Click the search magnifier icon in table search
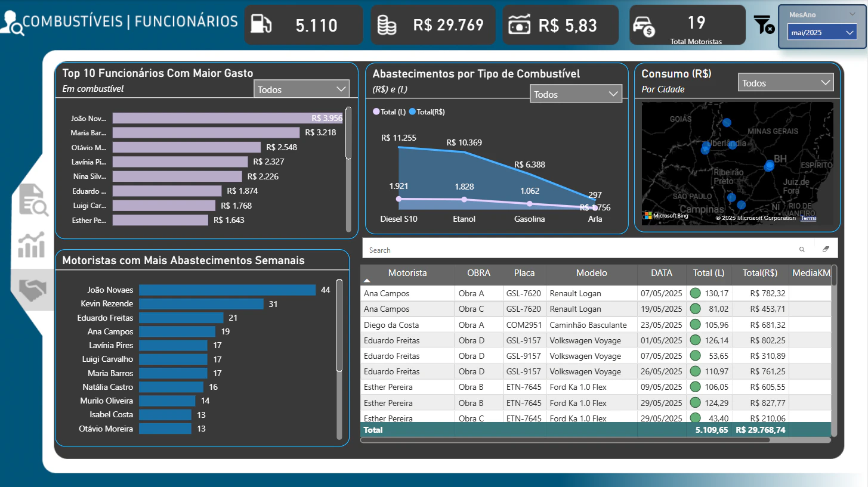This screenshot has height=487, width=868. [802, 250]
